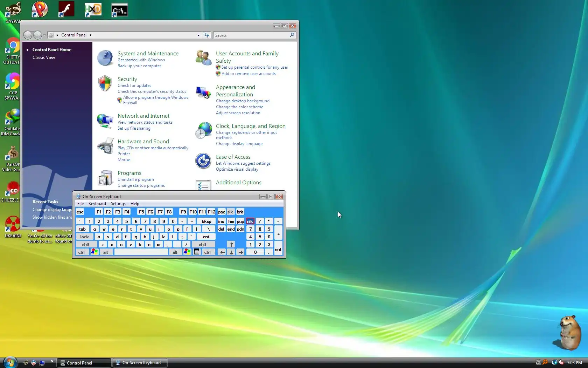Click the context menu key on the keyboard
Viewport: 588px width, 368px height.
(x=197, y=252)
